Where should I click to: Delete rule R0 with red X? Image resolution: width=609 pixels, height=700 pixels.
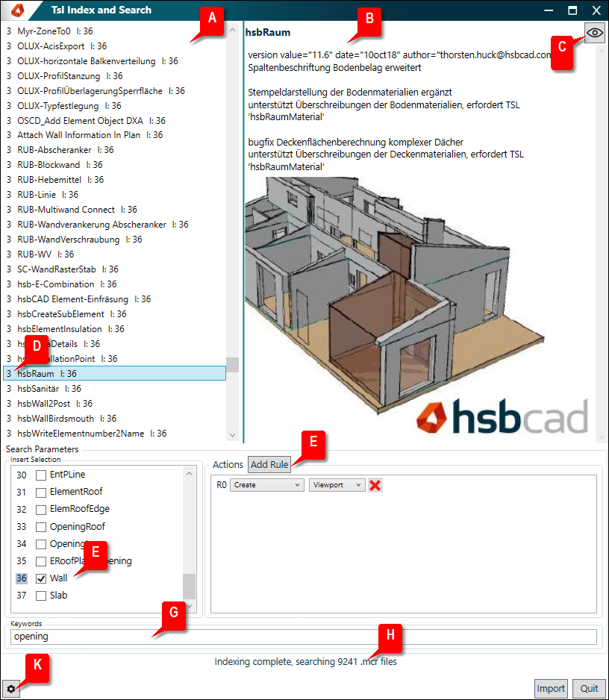[x=375, y=485]
